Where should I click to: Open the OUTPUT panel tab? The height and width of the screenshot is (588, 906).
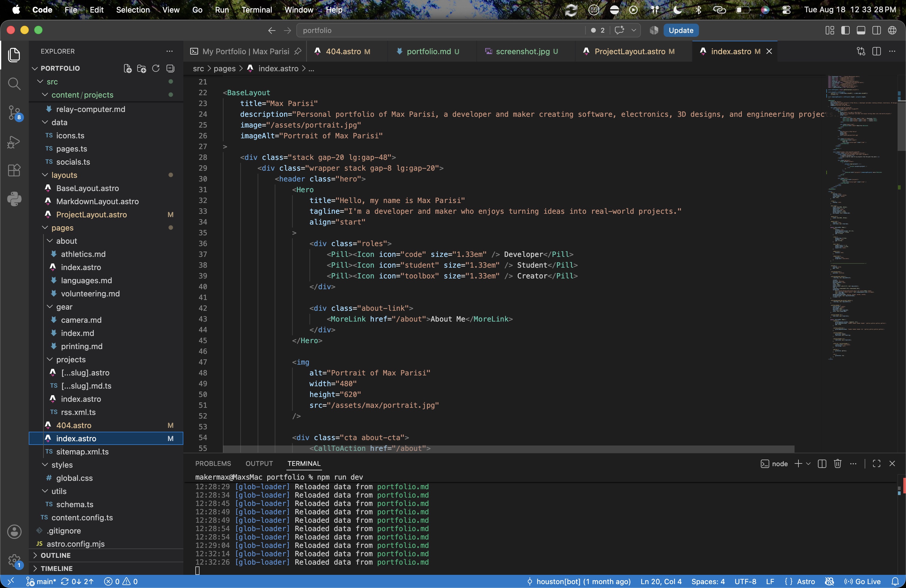[259, 464]
